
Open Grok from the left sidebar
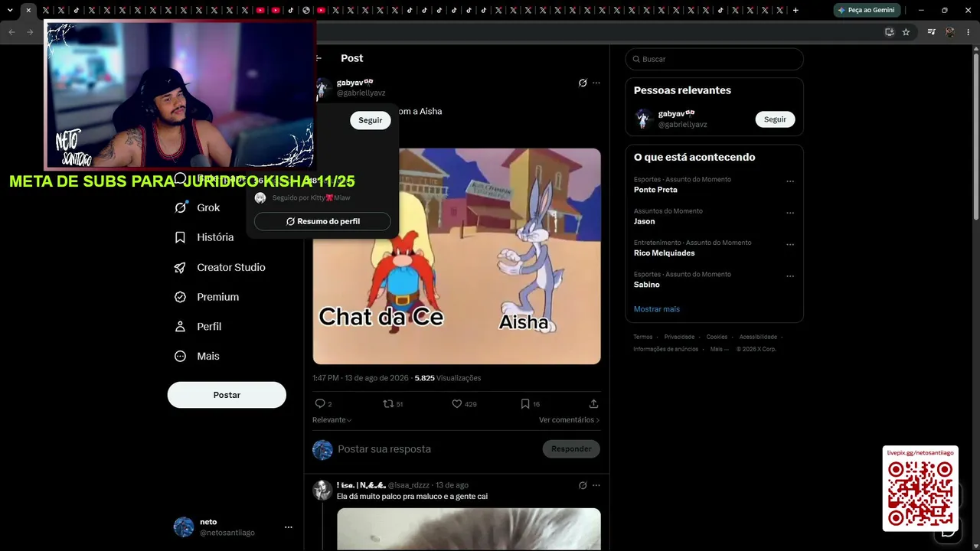click(198, 207)
